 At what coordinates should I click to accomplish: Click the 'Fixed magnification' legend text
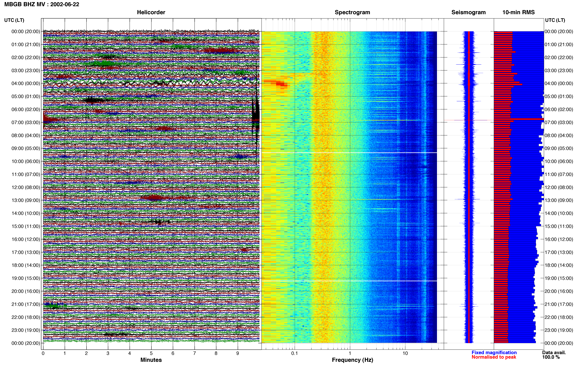pyautogui.click(x=494, y=352)
